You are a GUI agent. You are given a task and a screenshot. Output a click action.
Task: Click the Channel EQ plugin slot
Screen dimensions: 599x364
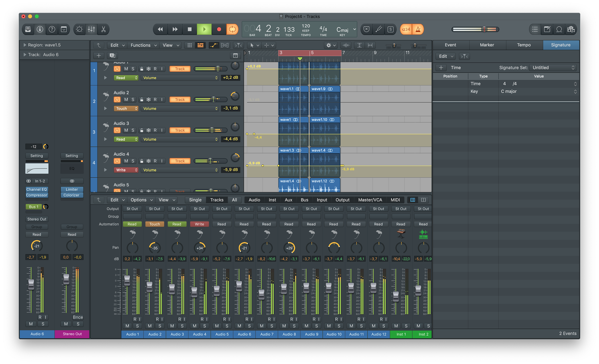point(37,189)
